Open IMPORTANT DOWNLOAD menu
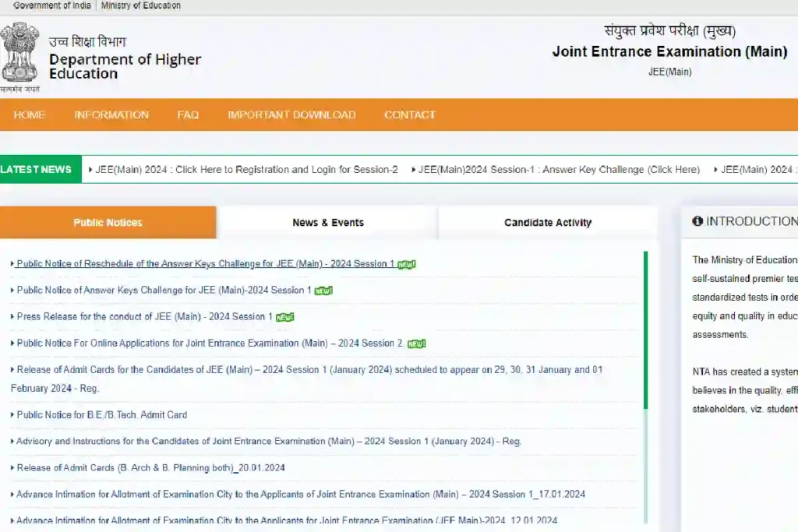 coord(291,115)
